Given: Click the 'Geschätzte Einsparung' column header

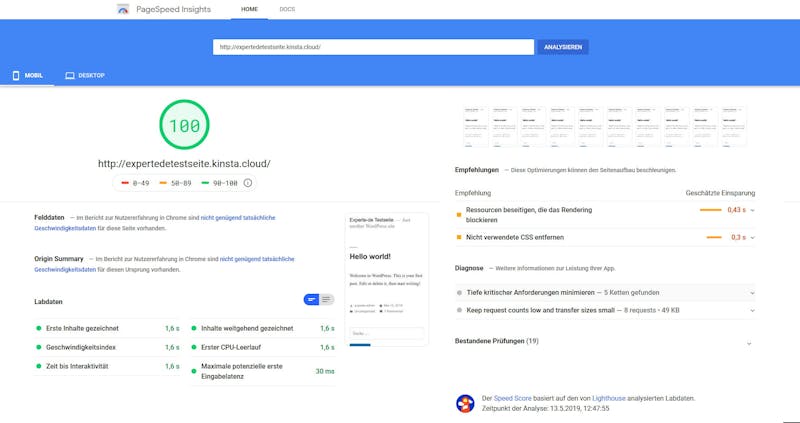Looking at the screenshot, I should tap(720, 193).
